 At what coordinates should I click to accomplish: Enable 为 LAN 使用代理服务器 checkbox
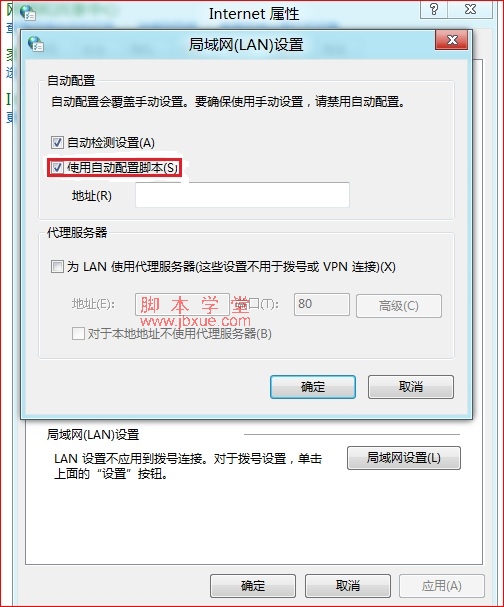tap(57, 267)
